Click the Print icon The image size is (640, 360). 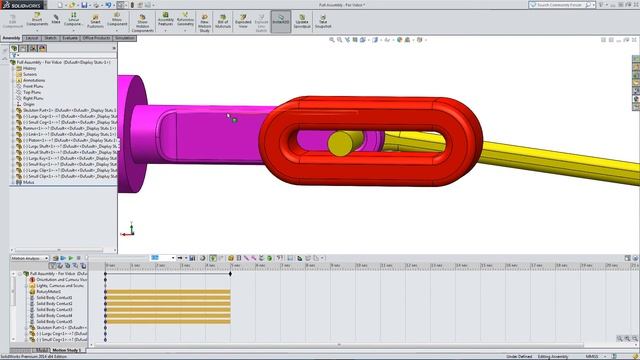coord(96,5)
